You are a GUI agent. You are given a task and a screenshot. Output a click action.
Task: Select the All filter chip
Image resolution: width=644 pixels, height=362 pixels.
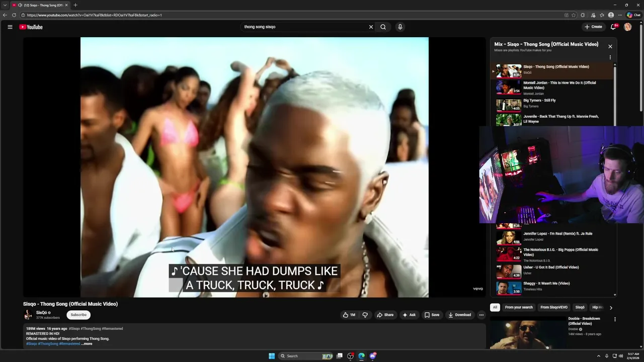495,308
